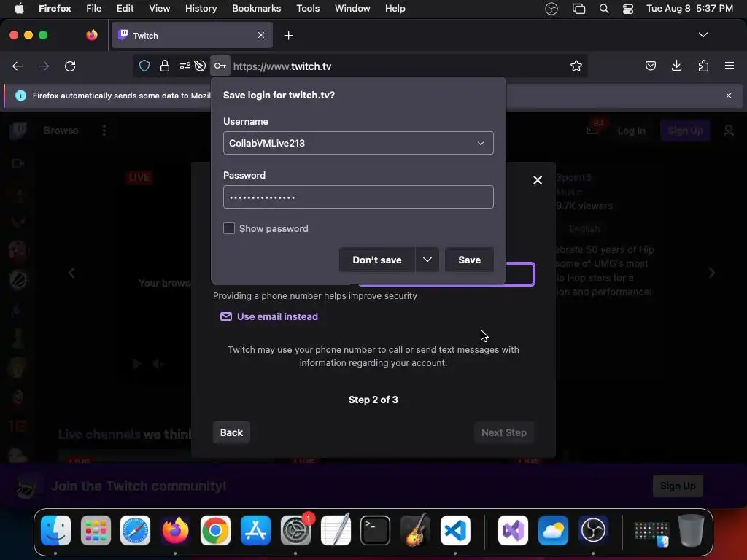747x560 pixels.
Task: Open OBS Studio from the Dock
Action: pos(592,530)
